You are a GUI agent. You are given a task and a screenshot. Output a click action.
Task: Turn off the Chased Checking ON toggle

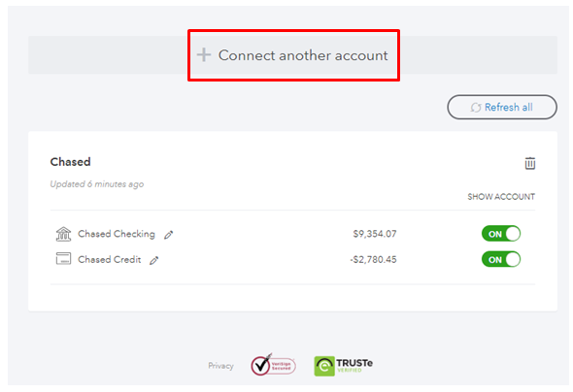click(501, 234)
